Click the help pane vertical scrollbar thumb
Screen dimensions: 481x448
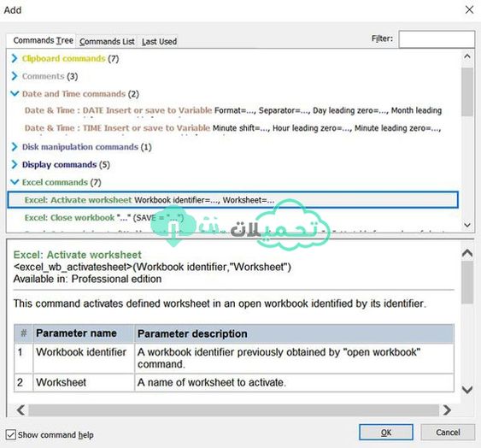tap(467, 282)
